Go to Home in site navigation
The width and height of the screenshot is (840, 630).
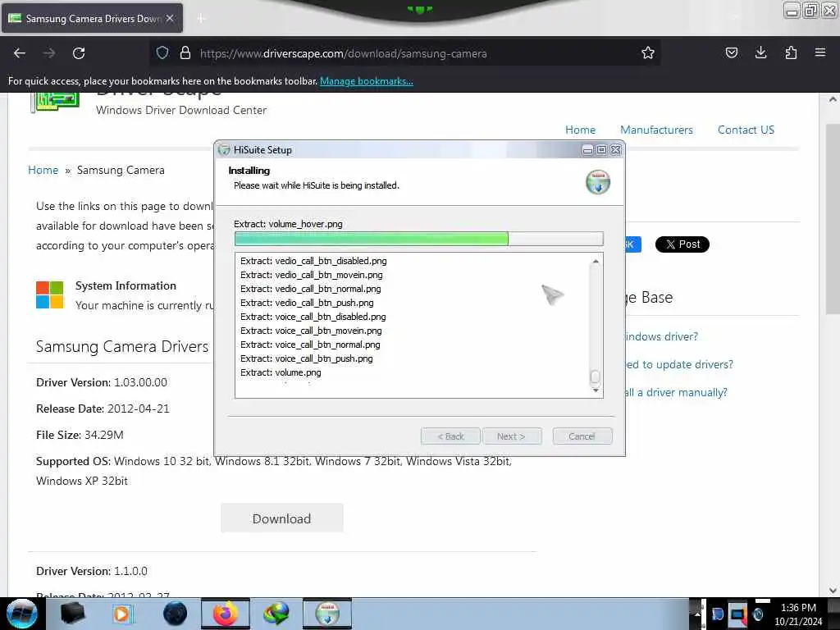[580, 130]
